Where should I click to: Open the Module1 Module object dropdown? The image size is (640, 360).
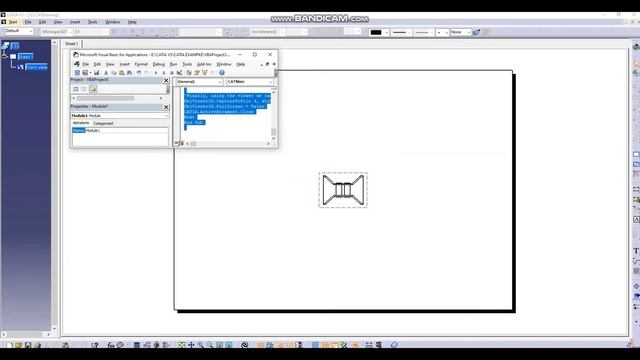[120, 116]
